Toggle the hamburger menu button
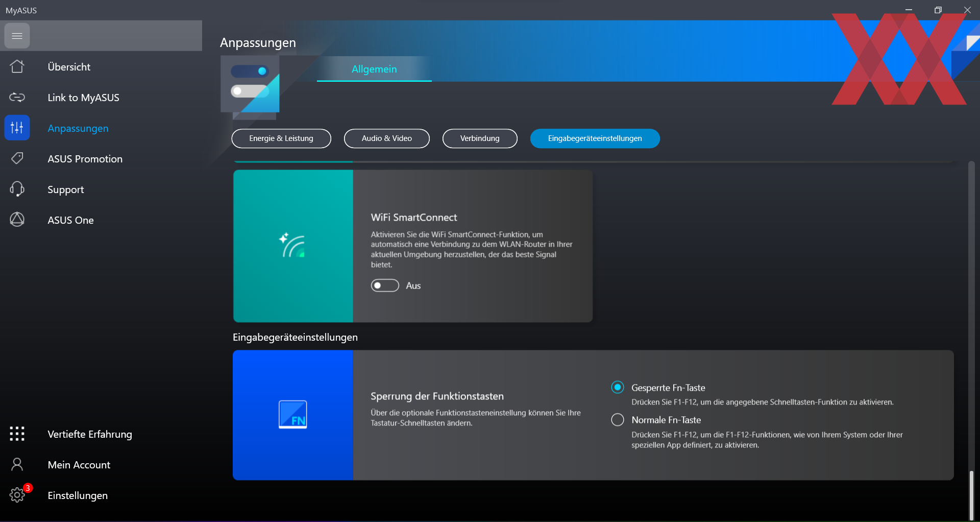The image size is (980, 522). tap(17, 36)
